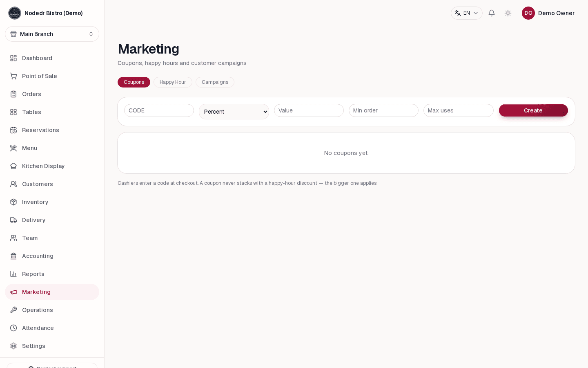The height and width of the screenshot is (368, 588).
Task: Click the Operations wrench icon
Action: tap(13, 310)
